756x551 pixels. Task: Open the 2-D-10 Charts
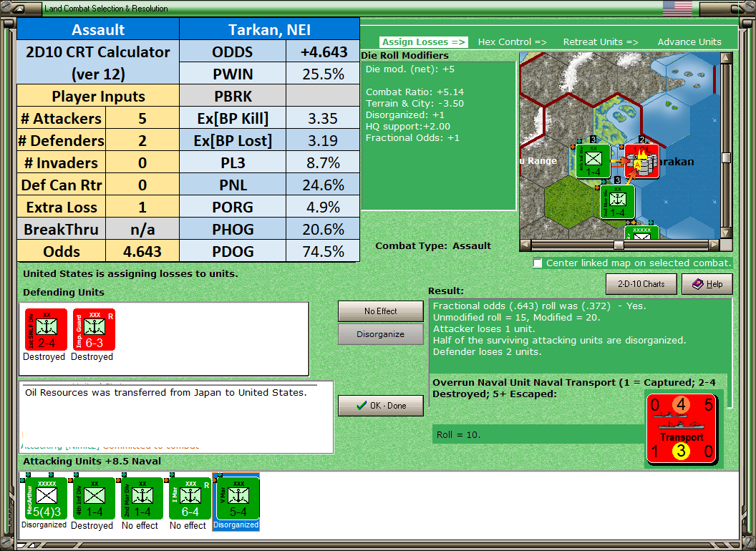[x=641, y=284]
